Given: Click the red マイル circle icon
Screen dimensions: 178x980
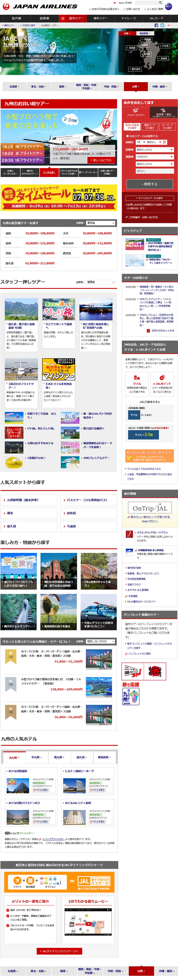Looking at the screenshot, I should click(x=137, y=378).
